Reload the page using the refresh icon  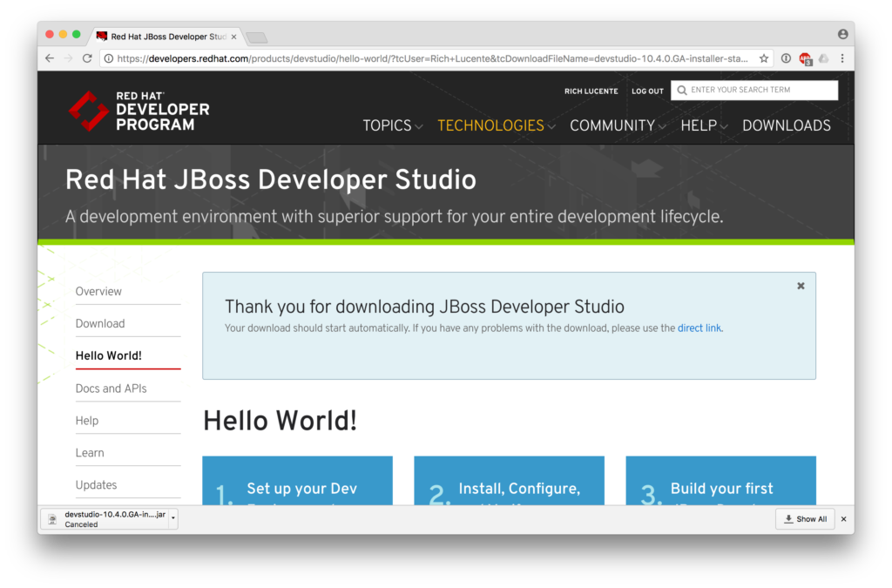click(87, 58)
